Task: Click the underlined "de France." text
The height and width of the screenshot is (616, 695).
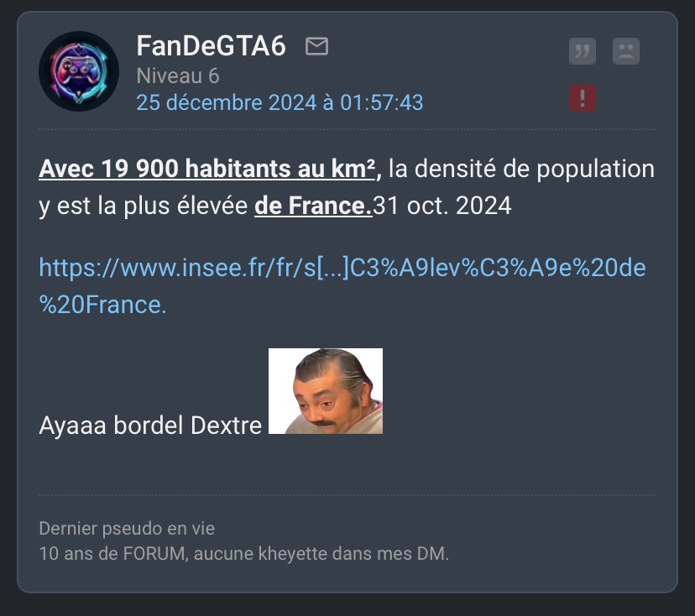Action: point(313,206)
